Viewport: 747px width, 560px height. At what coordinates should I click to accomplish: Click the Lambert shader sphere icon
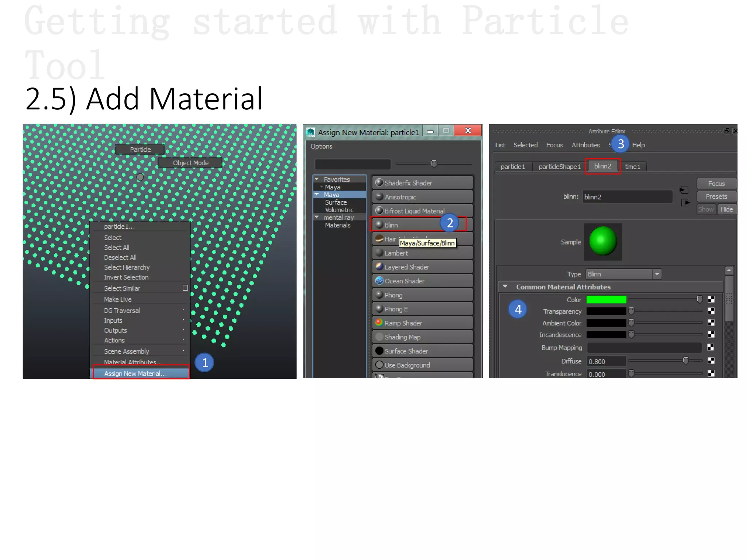pos(379,253)
